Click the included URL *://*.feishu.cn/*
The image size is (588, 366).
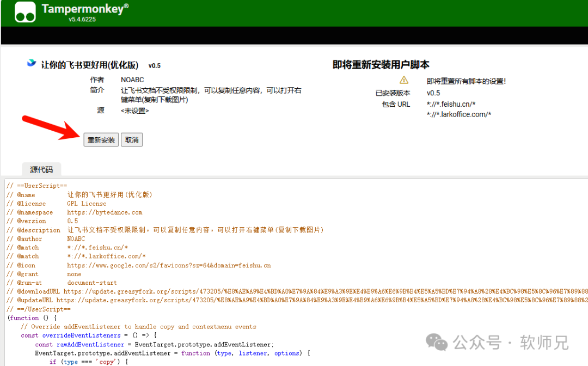click(x=451, y=104)
